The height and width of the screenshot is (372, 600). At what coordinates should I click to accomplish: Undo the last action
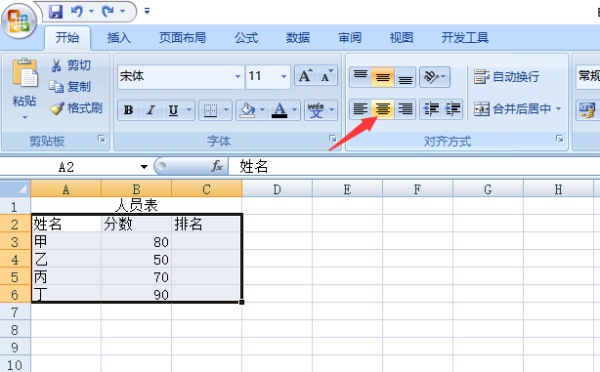(x=77, y=11)
